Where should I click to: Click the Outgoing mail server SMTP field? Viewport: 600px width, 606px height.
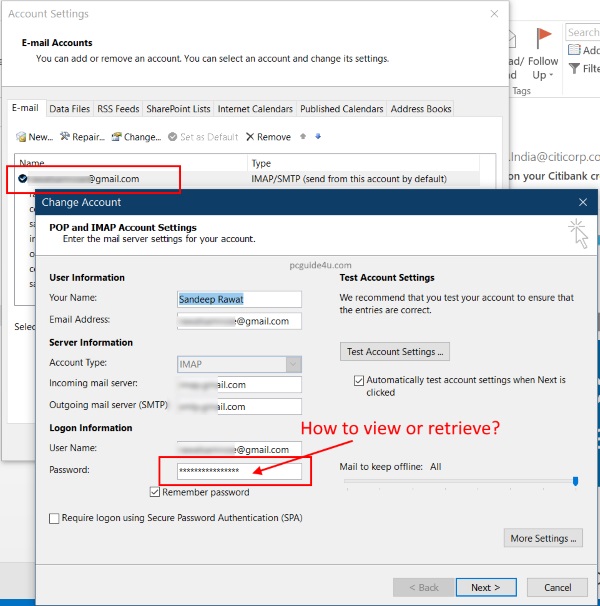click(x=239, y=407)
